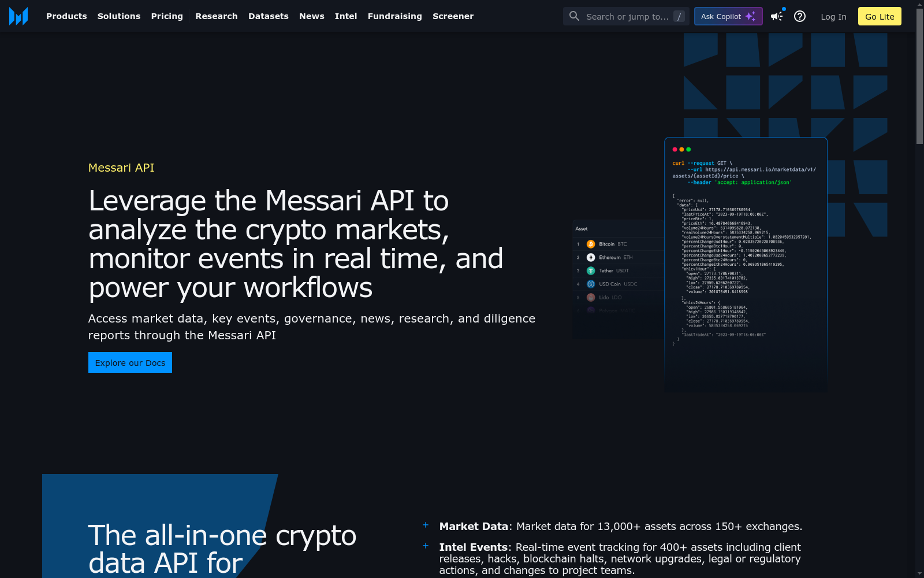Open the help question mark icon
This screenshot has width=924, height=578.
click(x=800, y=16)
